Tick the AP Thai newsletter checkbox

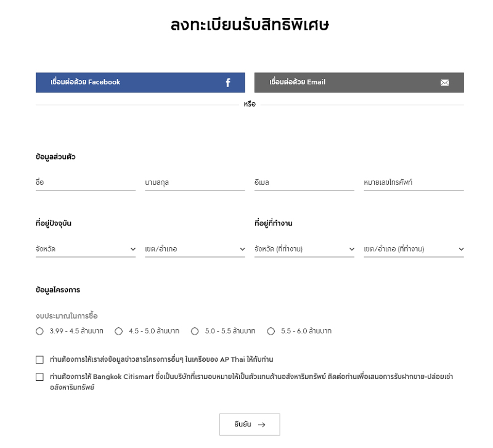(x=39, y=360)
